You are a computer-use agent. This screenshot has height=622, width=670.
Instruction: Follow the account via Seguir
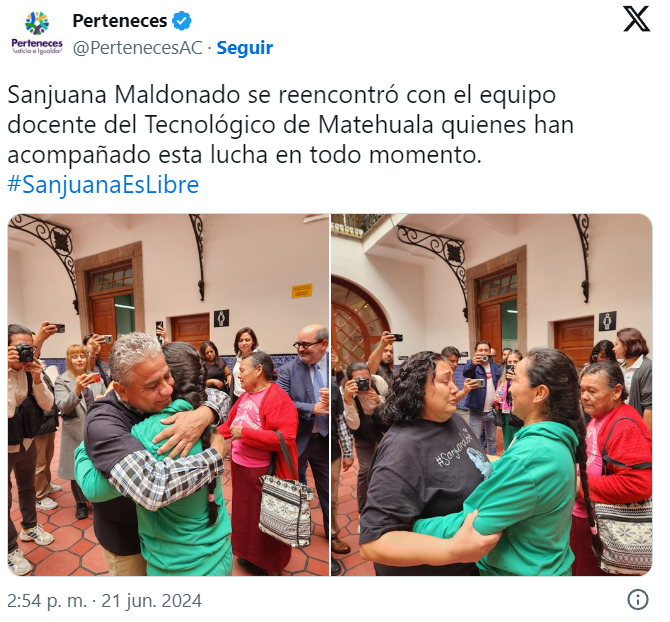click(244, 48)
